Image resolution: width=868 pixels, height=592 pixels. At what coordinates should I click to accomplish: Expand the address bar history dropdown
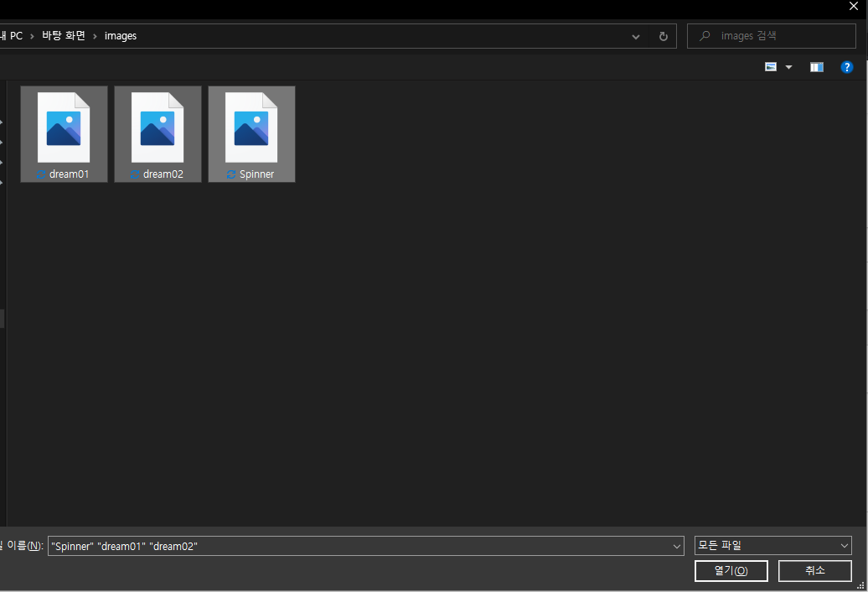pos(635,37)
